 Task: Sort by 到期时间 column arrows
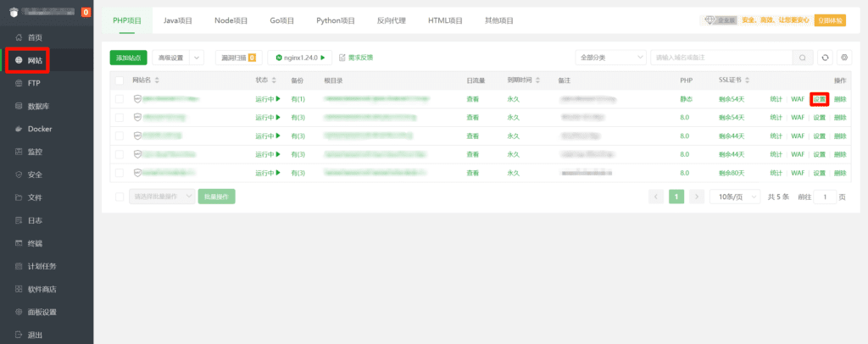pyautogui.click(x=537, y=80)
